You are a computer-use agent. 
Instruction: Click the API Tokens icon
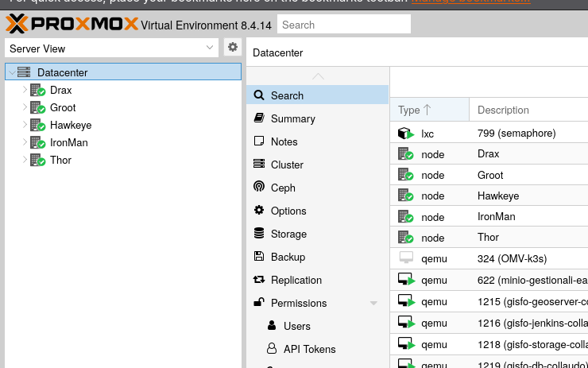tap(272, 349)
